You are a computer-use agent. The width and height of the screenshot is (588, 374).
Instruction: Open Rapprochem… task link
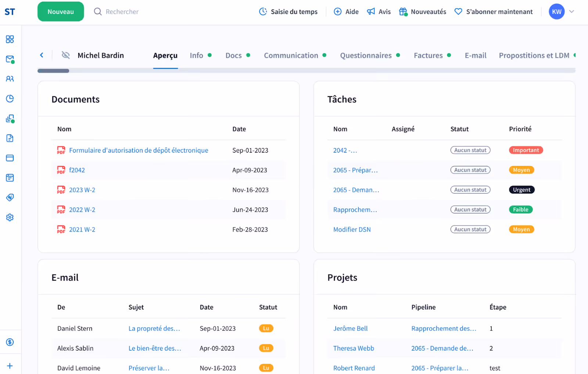point(355,210)
